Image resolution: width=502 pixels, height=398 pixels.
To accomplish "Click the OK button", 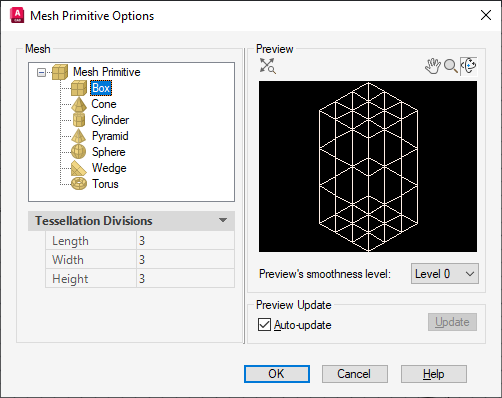I will 277,374.
